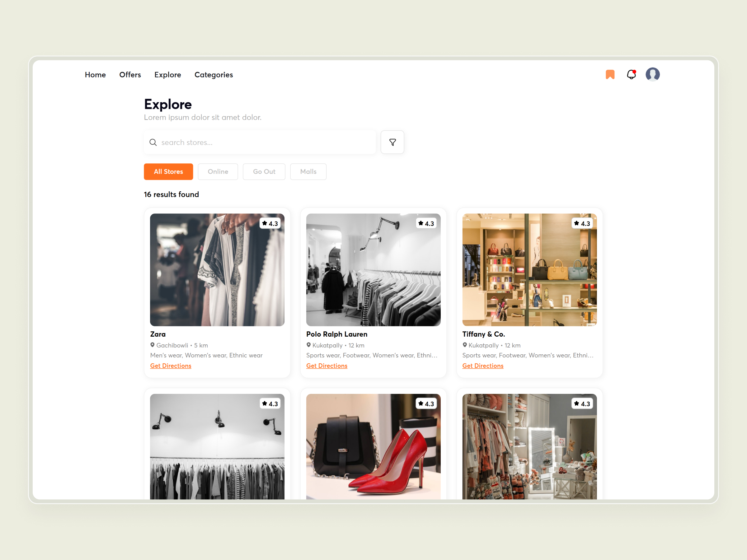
Task: Open the user profile avatar
Action: (x=652, y=74)
